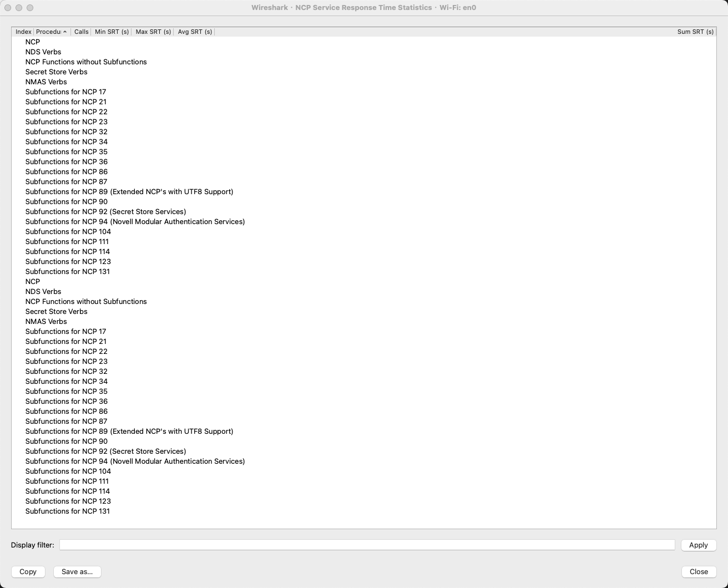The width and height of the screenshot is (728, 588).
Task: Select the first NDS Verbs row
Action: click(x=364, y=52)
